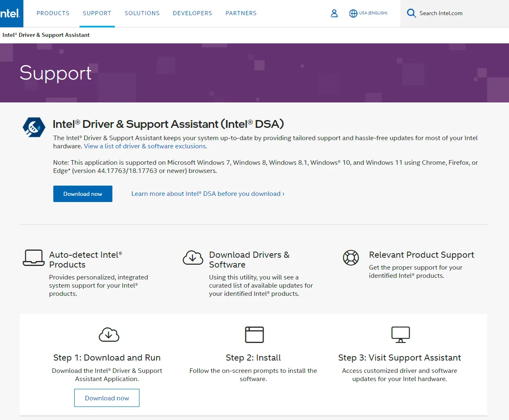Click the Intel Driver & Support Assistant breadcrumb
This screenshot has width=509, height=420.
pyautogui.click(x=46, y=35)
